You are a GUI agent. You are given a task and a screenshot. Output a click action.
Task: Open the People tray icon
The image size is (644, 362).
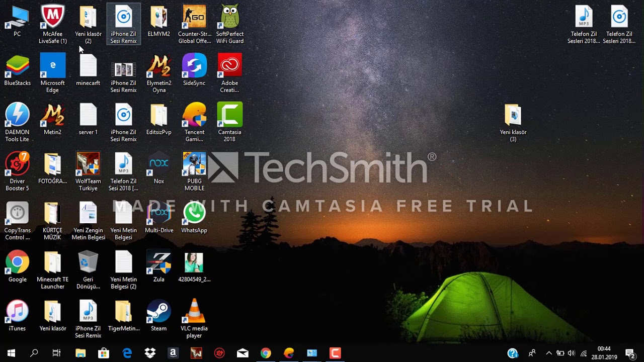(532, 353)
